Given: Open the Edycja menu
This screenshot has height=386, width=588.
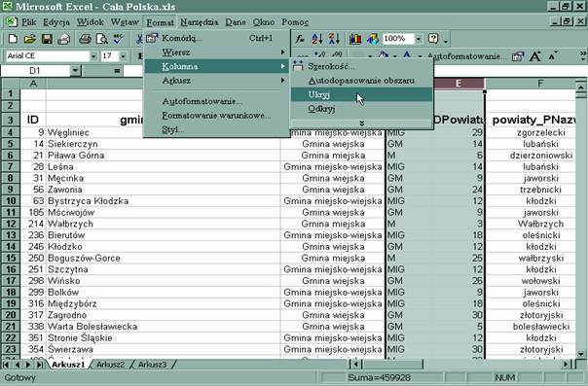Looking at the screenshot, I should click(x=56, y=22).
